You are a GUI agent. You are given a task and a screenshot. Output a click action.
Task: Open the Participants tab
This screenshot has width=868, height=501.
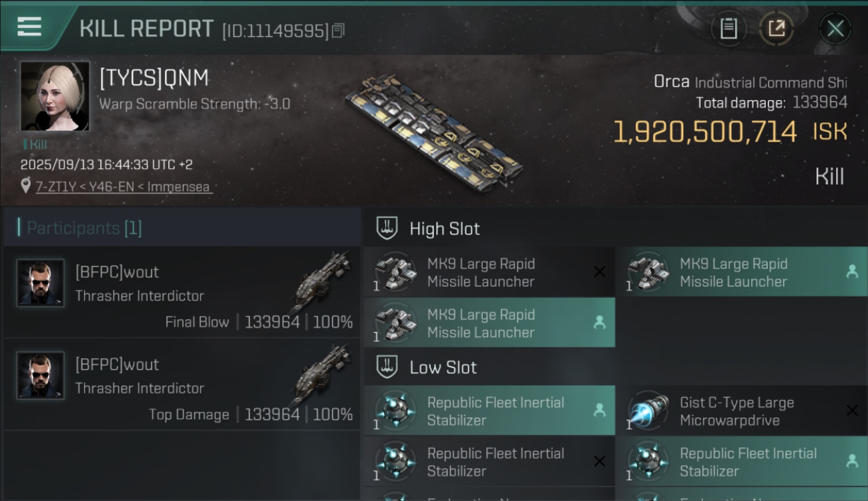[84, 228]
